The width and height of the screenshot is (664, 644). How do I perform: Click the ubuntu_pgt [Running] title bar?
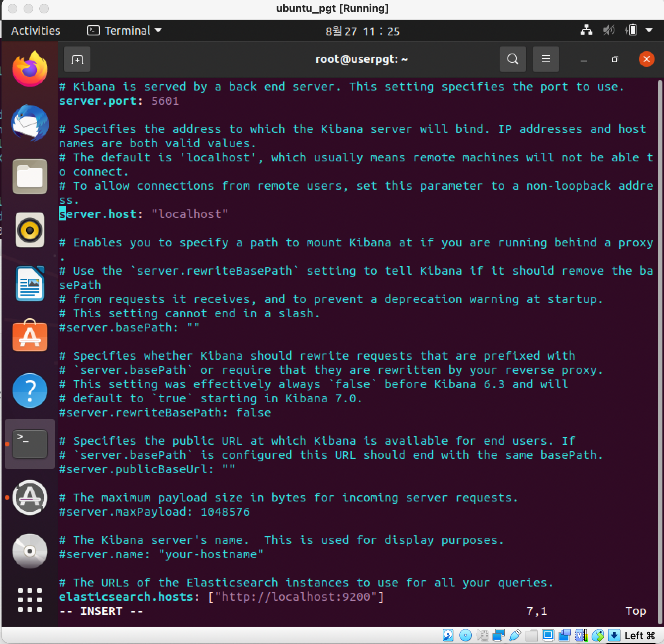(332, 8)
